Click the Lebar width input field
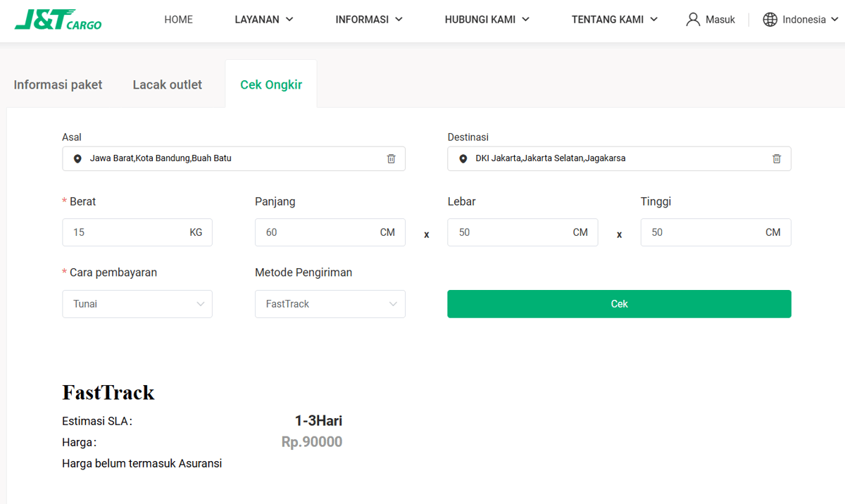Viewport: 845px width, 504px height. click(x=522, y=232)
